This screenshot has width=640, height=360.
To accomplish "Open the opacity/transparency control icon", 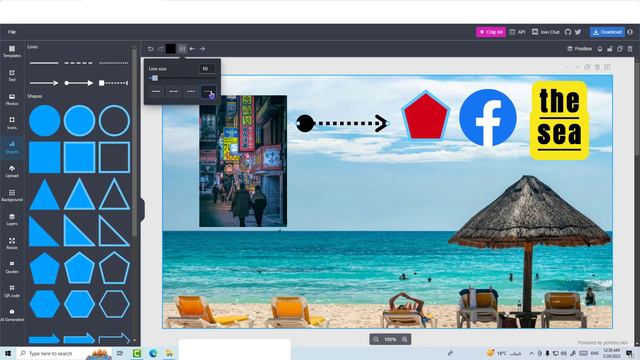I will pyautogui.click(x=600, y=49).
